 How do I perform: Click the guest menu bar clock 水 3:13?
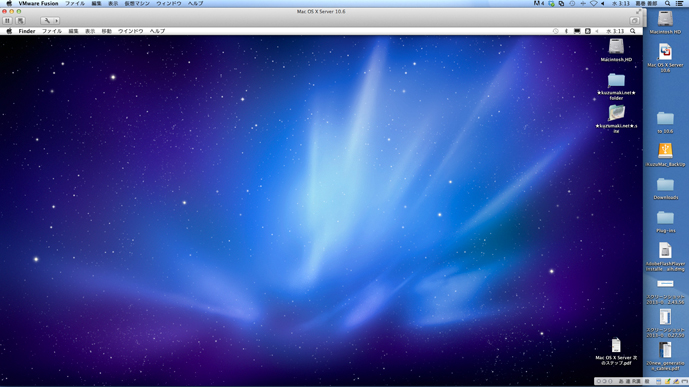615,31
